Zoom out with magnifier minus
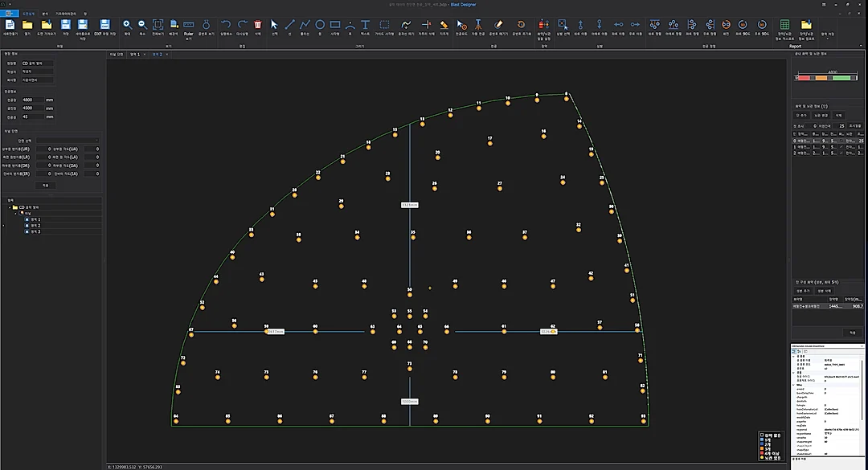The width and height of the screenshot is (868, 470). coord(142,25)
